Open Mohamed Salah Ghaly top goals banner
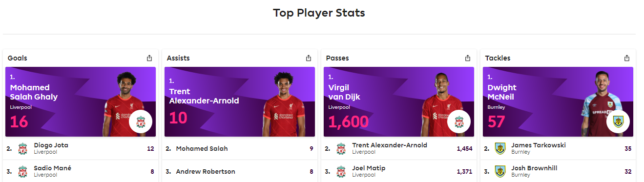 point(81,102)
